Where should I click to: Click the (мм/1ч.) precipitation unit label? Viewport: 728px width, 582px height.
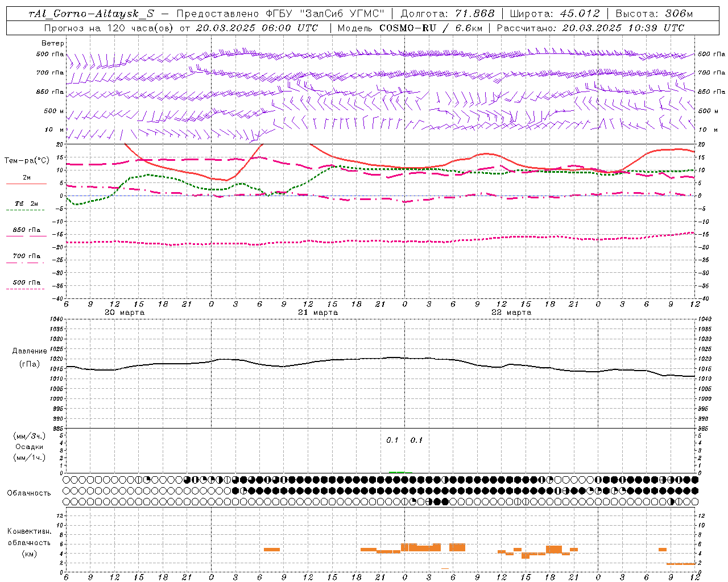pos(30,458)
